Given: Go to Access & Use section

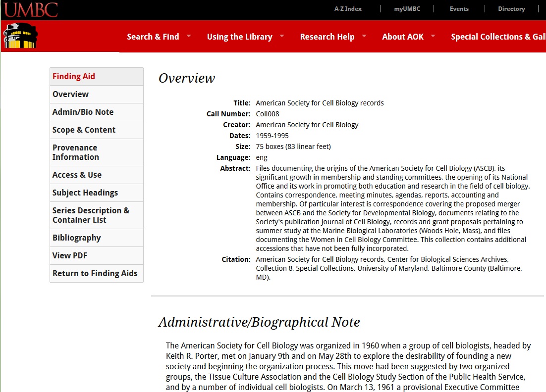Looking at the screenshot, I should pyautogui.click(x=97, y=175).
